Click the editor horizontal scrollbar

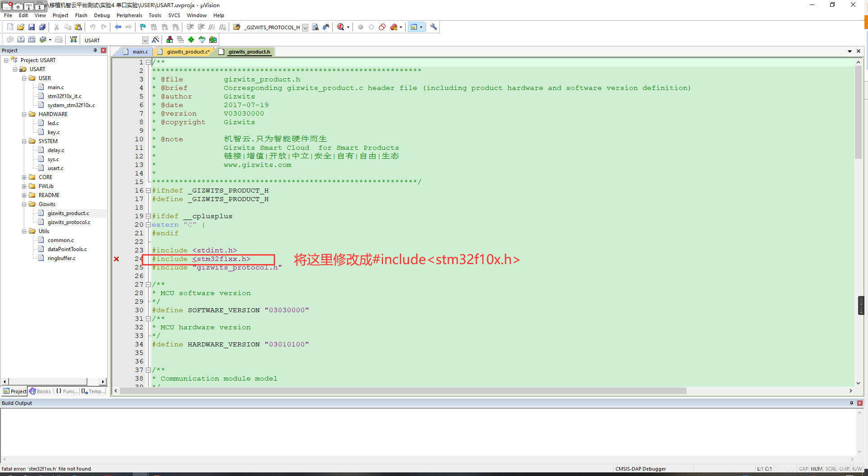coord(403,391)
